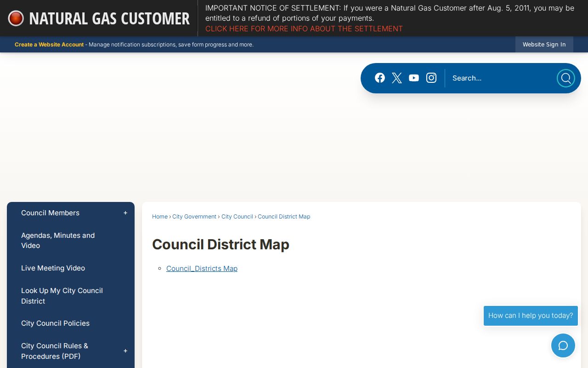Open the Facebook social icon
Image resolution: width=588 pixels, height=368 pixels.
[380, 78]
